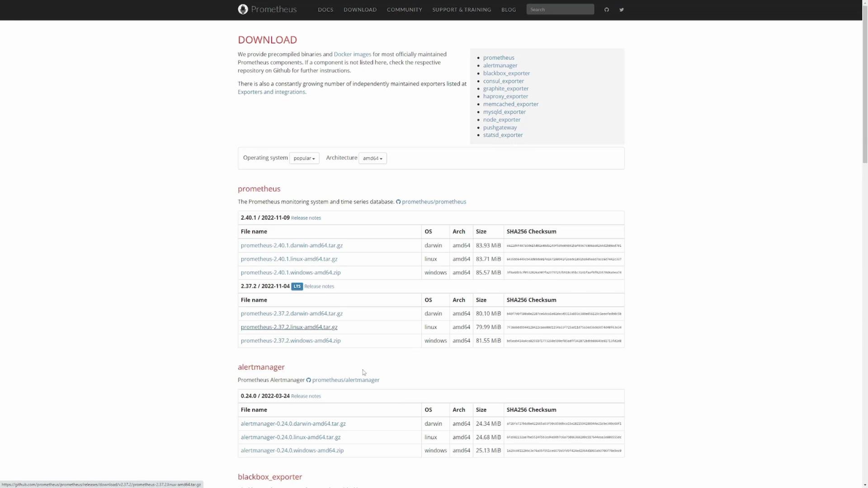
Task: Select the 24.68 MiB size cell
Action: click(x=488, y=437)
